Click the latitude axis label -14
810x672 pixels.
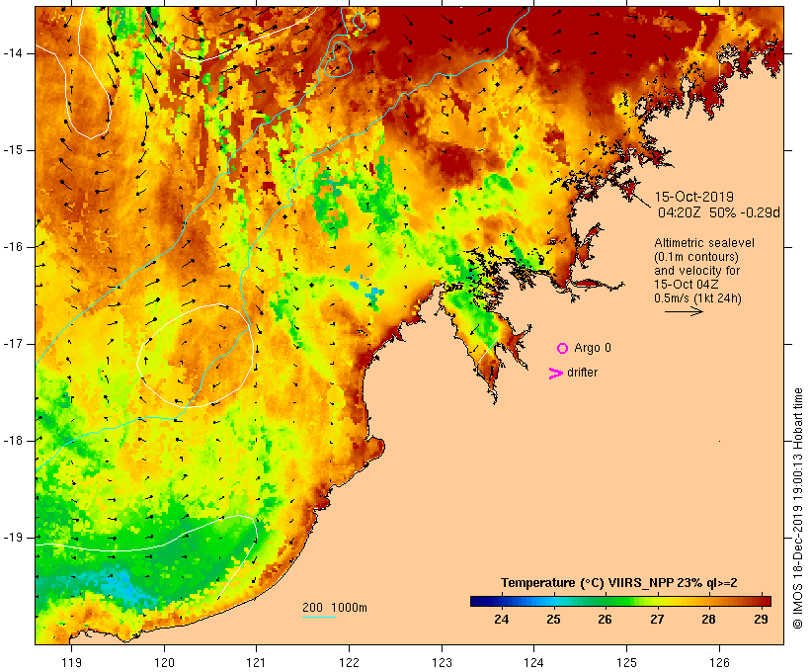click(13, 53)
